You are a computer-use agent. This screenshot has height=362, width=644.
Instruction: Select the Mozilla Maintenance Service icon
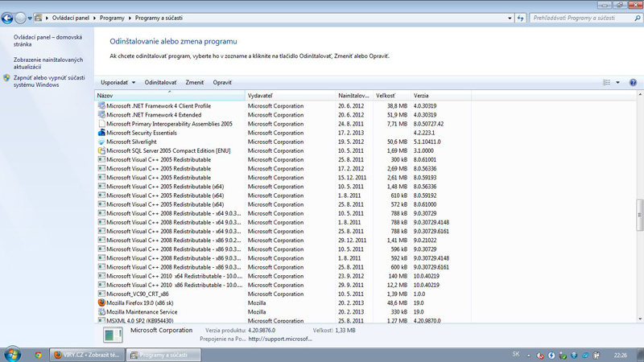tap(101, 311)
